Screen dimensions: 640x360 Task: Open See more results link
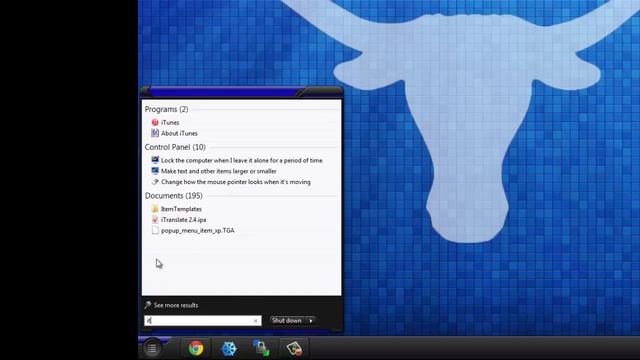point(176,305)
